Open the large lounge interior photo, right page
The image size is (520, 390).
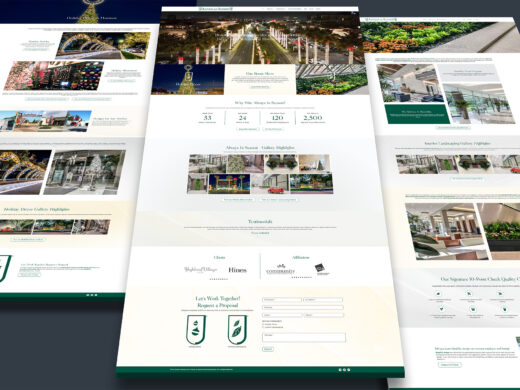(447, 231)
